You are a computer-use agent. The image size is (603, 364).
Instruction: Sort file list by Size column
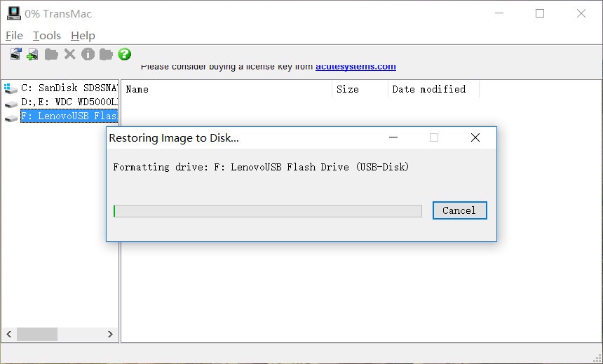[x=359, y=89]
